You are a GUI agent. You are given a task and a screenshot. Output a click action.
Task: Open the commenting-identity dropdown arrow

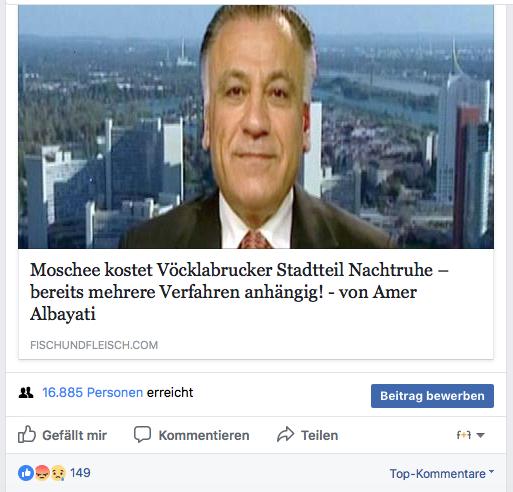click(480, 435)
